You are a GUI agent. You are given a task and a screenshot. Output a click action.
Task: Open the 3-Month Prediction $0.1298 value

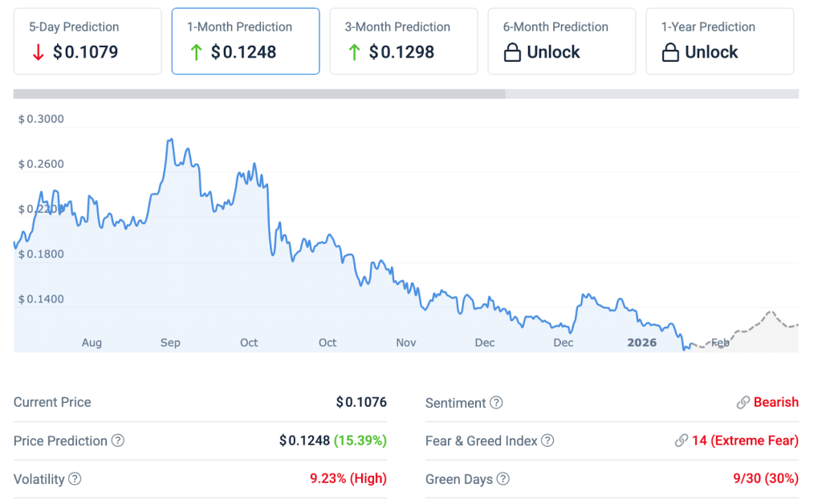point(401,53)
